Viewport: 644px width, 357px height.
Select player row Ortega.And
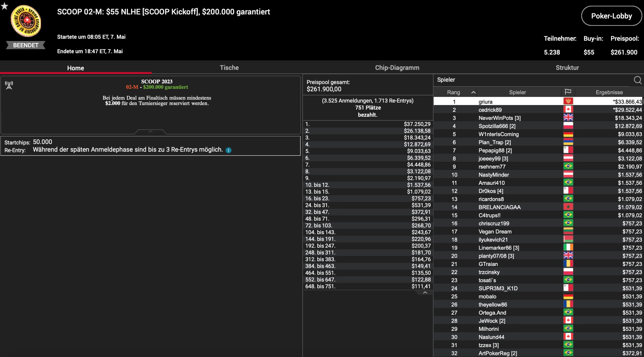point(538,312)
